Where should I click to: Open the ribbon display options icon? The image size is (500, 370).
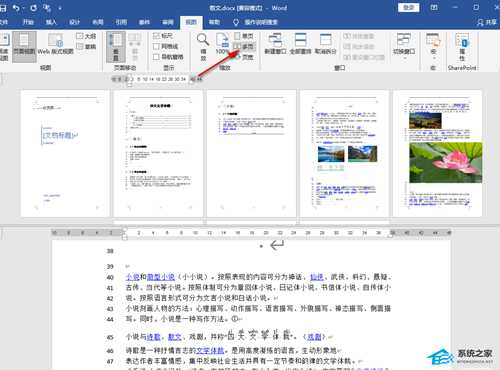click(434, 7)
